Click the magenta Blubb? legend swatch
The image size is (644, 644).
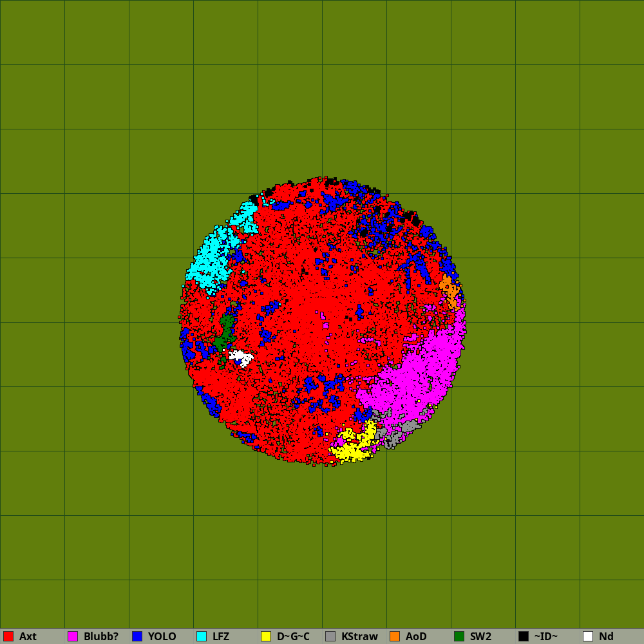point(73,636)
